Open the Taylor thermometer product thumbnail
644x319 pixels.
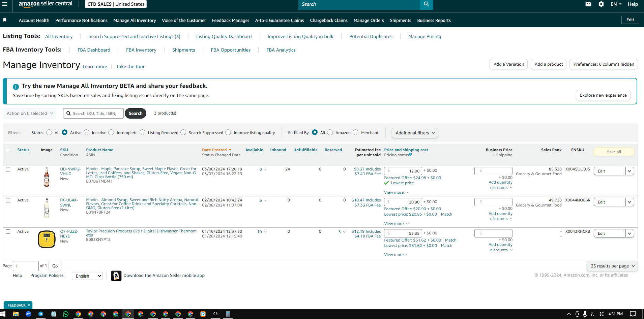click(47, 239)
